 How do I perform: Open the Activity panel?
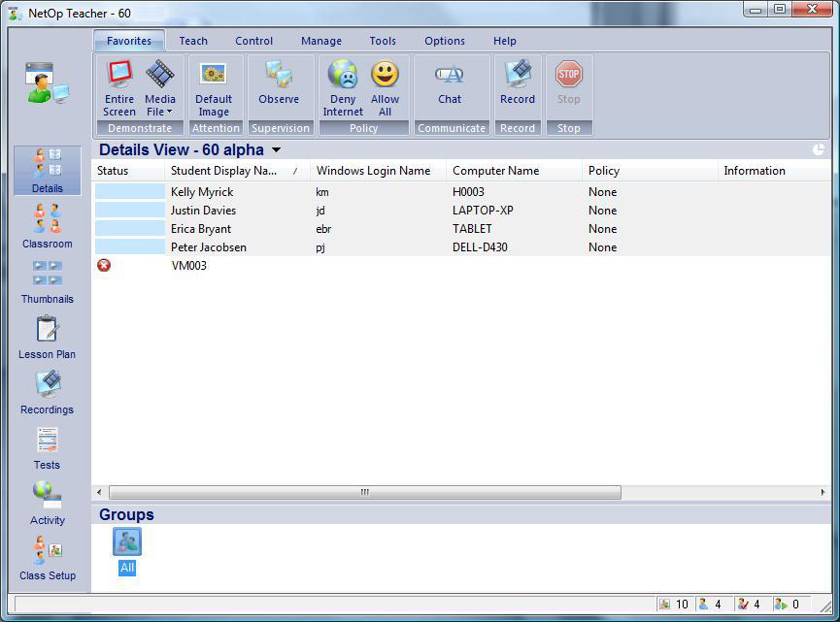click(x=48, y=504)
